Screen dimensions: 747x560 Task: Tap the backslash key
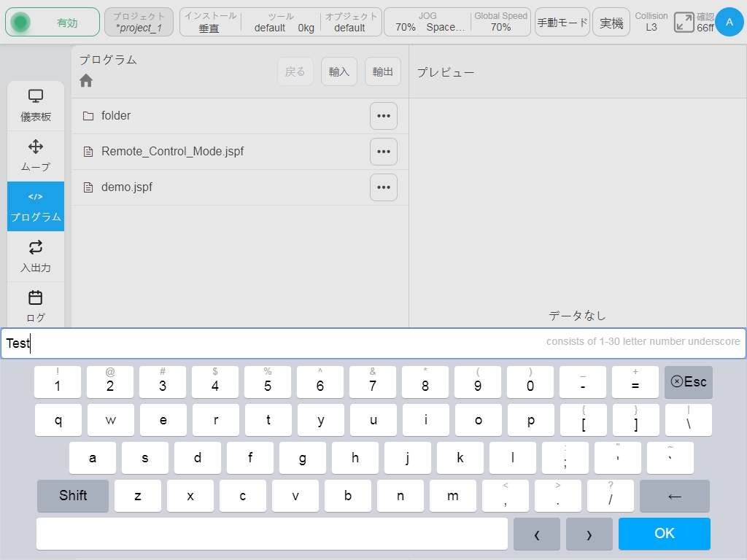[x=689, y=420]
